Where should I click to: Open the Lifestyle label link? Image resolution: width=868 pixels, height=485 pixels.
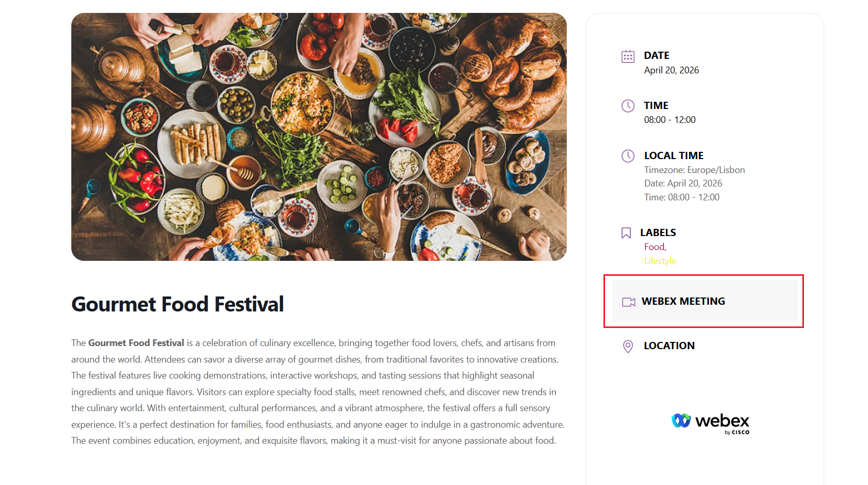[660, 261]
